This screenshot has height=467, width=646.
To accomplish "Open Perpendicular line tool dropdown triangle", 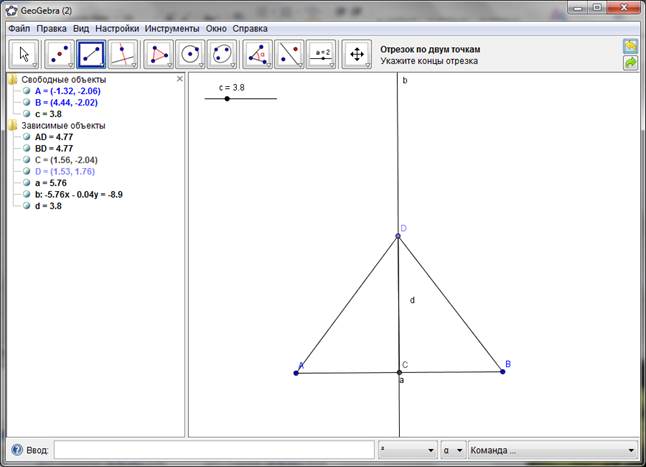I will pyautogui.click(x=134, y=65).
